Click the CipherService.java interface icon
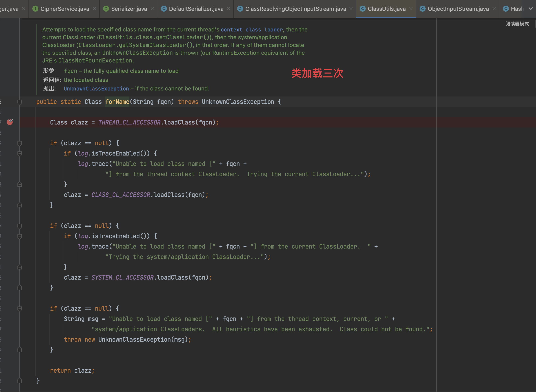The image size is (536, 392). coord(35,9)
